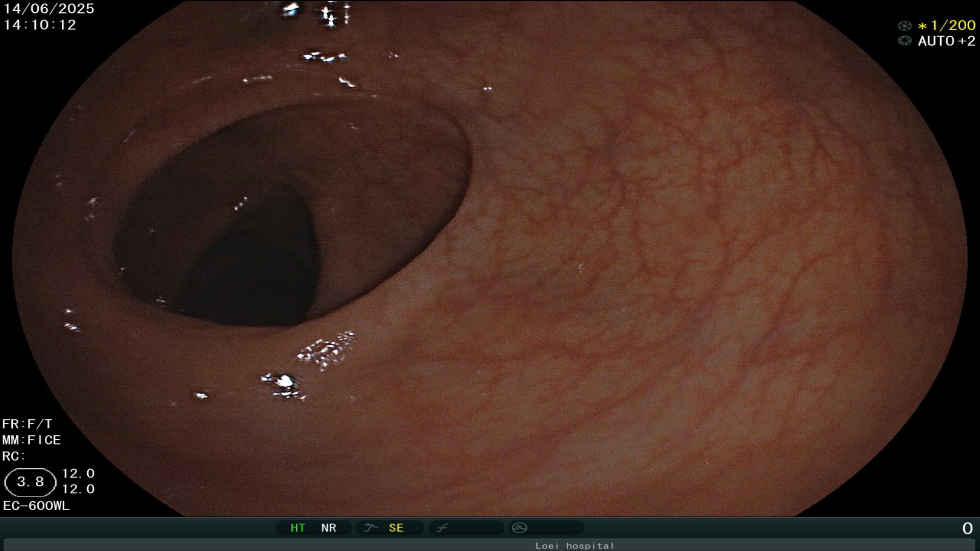The height and width of the screenshot is (551, 980).
Task: Click the iris icon beside AUTO +2
Action: click(904, 41)
